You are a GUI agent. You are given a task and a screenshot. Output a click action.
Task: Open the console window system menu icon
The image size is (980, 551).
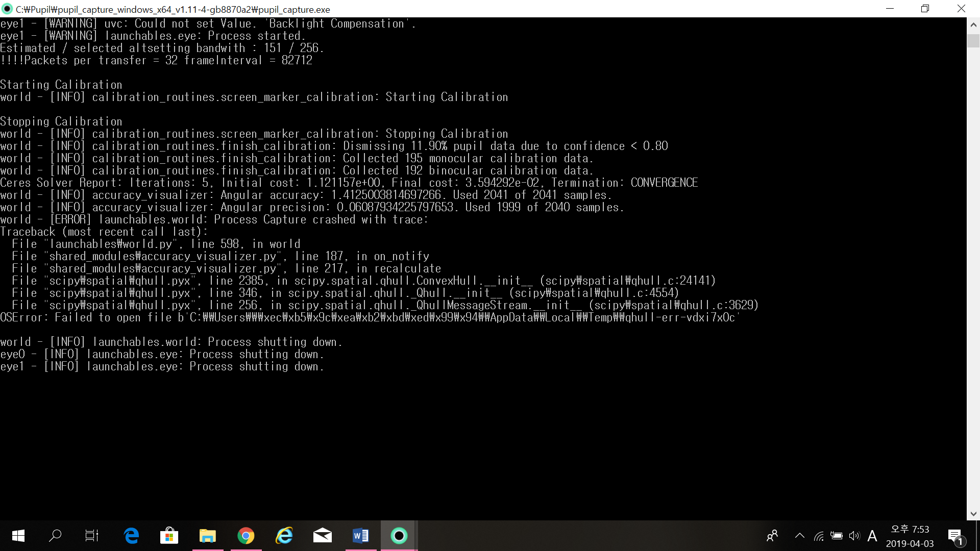point(7,9)
